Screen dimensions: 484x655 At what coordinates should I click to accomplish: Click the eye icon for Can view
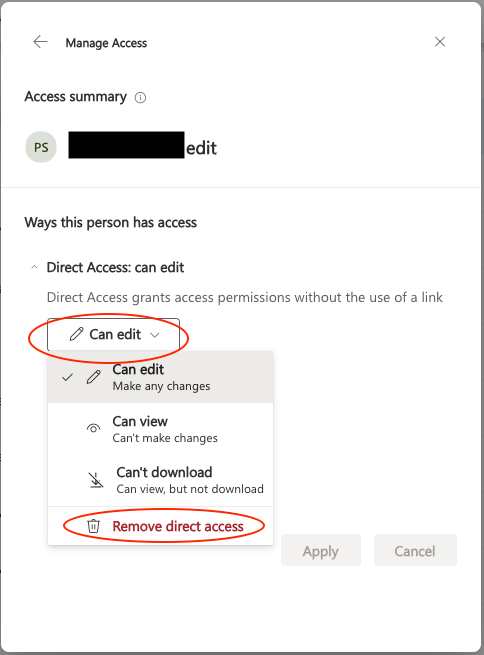point(94,429)
